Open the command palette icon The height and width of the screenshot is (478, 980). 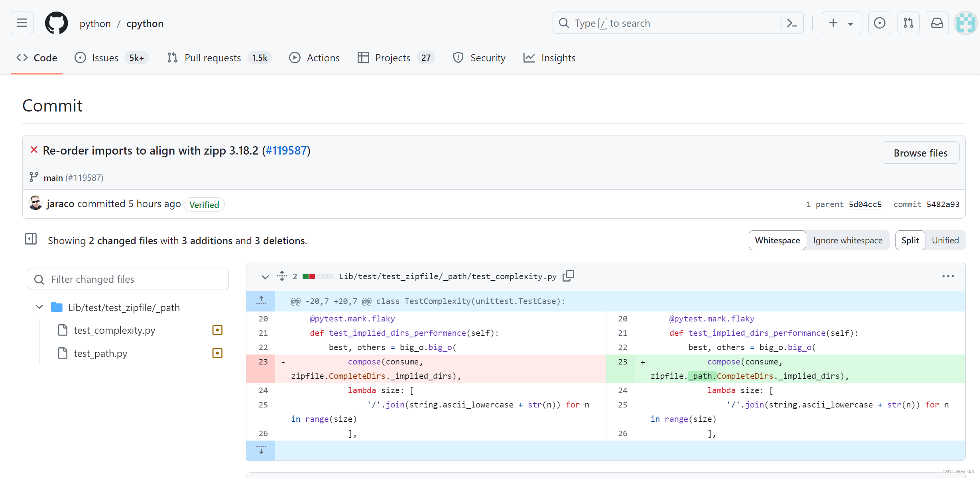point(791,23)
